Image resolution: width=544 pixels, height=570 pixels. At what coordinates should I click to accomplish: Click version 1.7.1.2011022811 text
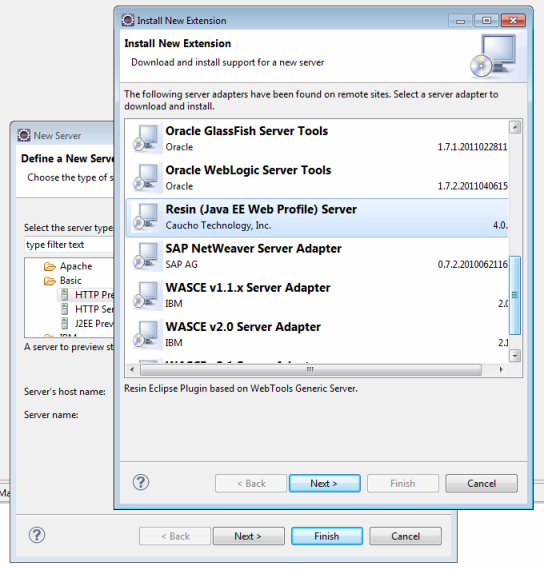pos(472,147)
